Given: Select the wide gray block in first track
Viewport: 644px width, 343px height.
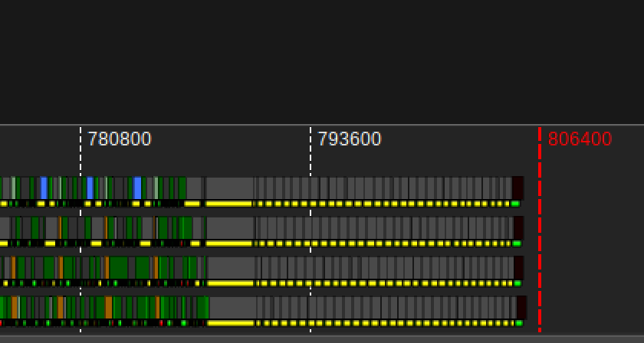Looking at the screenshot, I should pos(229,188).
